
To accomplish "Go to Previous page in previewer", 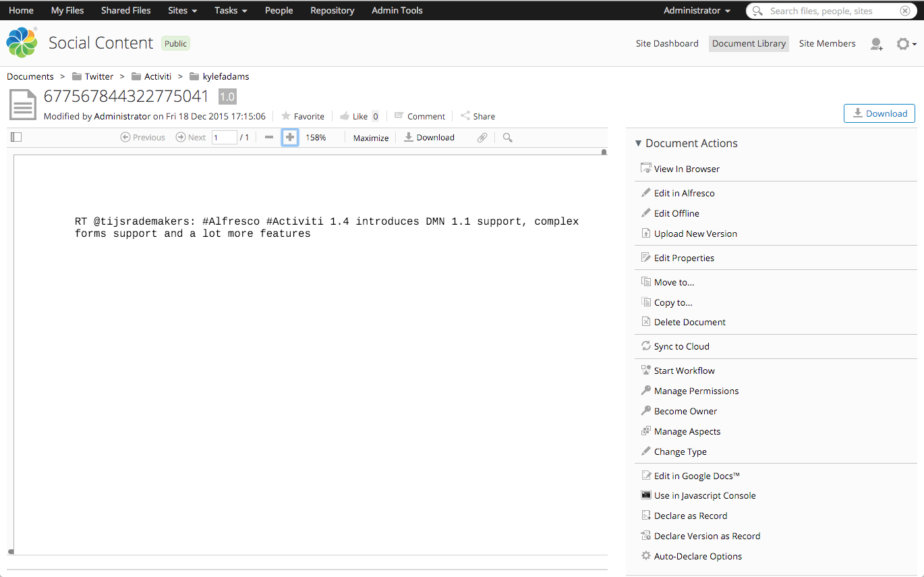I will pyautogui.click(x=143, y=137).
